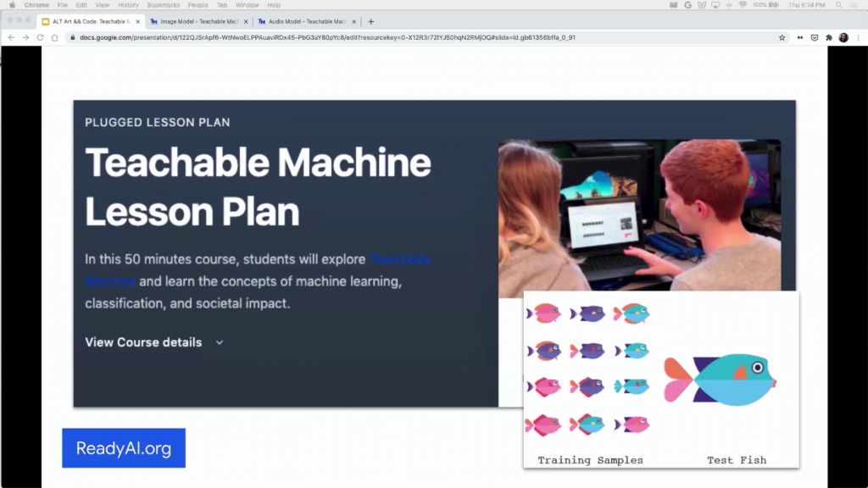Click the two-dot extension icon beside the star

800,37
